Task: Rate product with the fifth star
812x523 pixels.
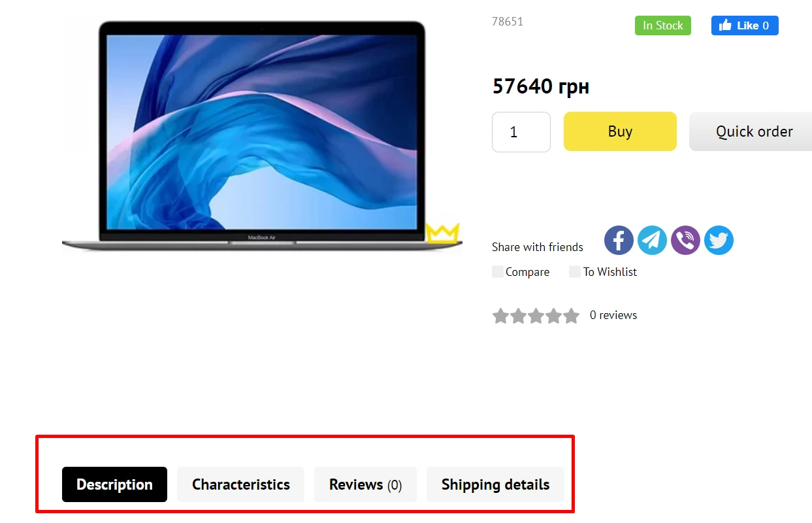Action: [x=571, y=316]
